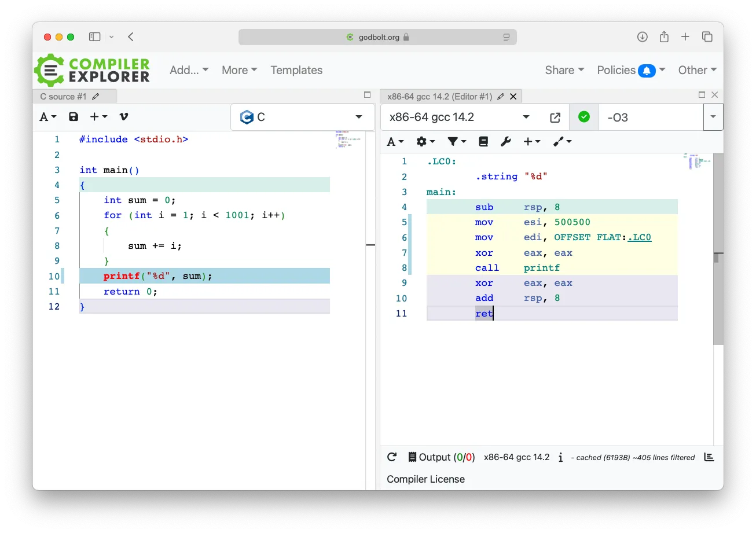Select the x86-64 gcc 14.2 (Editor #1) tab
Viewport: 756px width, 533px height.
click(x=439, y=97)
